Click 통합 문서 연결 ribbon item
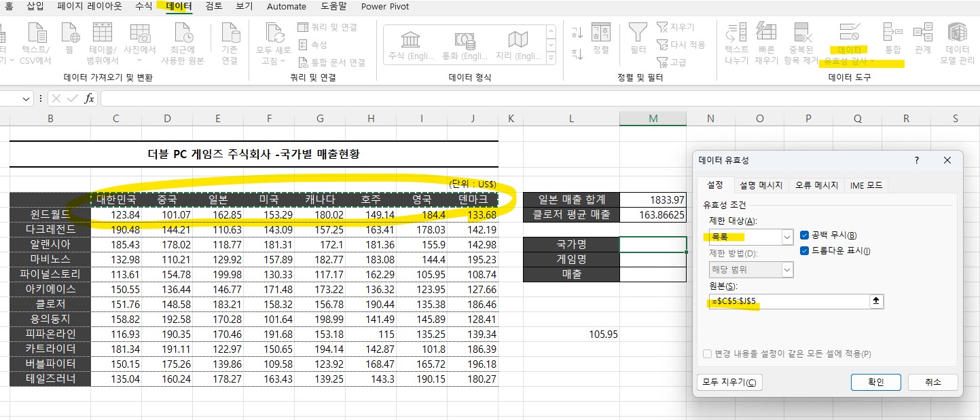This screenshot has width=980, height=420. 331,62
